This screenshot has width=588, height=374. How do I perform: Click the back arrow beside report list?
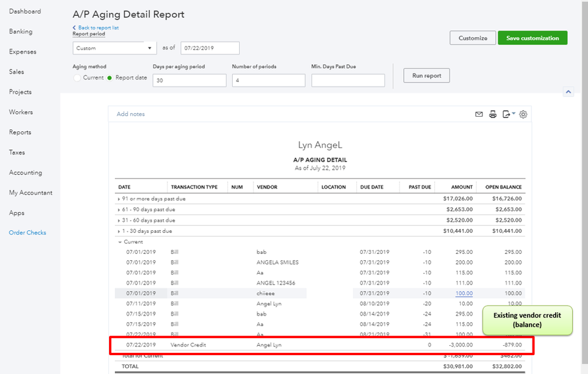point(74,28)
